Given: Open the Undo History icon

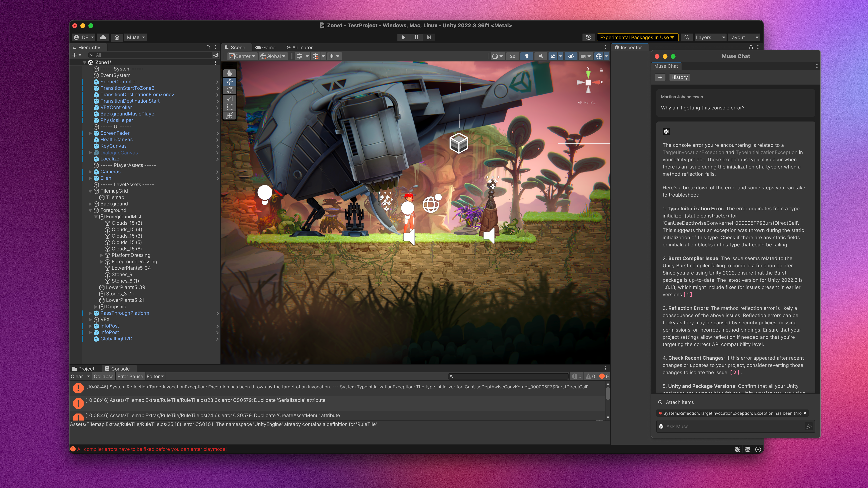Looking at the screenshot, I should pyautogui.click(x=588, y=37).
